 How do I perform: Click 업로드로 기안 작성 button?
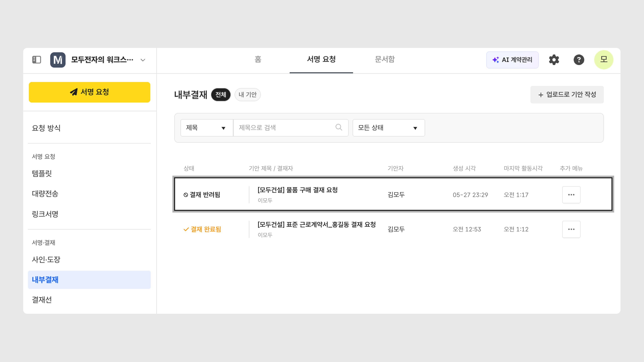(567, 95)
